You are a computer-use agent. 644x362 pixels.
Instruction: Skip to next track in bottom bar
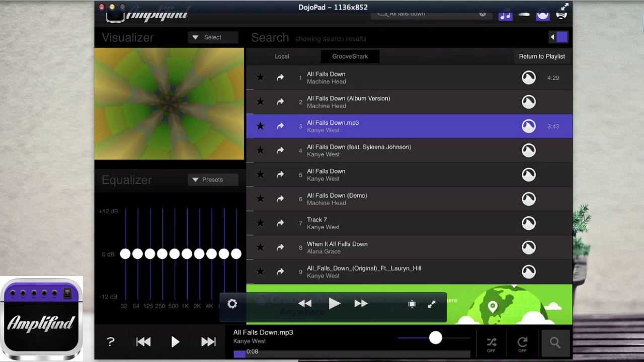pyautogui.click(x=208, y=342)
